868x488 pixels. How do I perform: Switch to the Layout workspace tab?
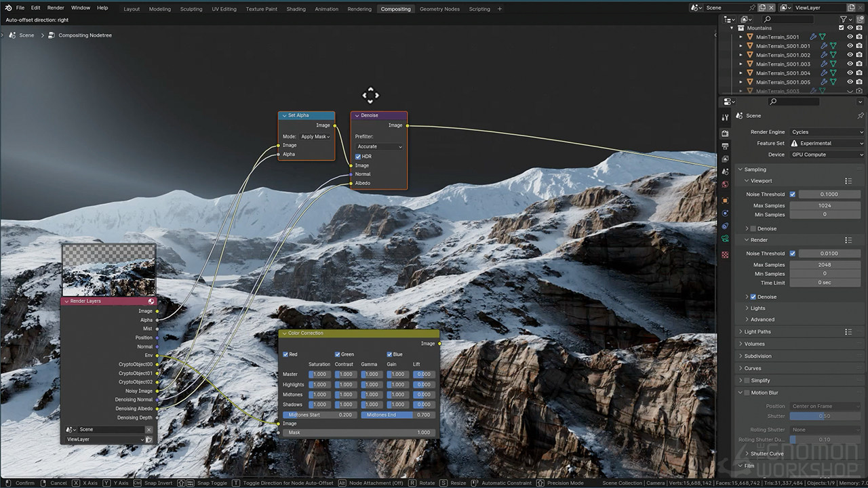(x=132, y=9)
